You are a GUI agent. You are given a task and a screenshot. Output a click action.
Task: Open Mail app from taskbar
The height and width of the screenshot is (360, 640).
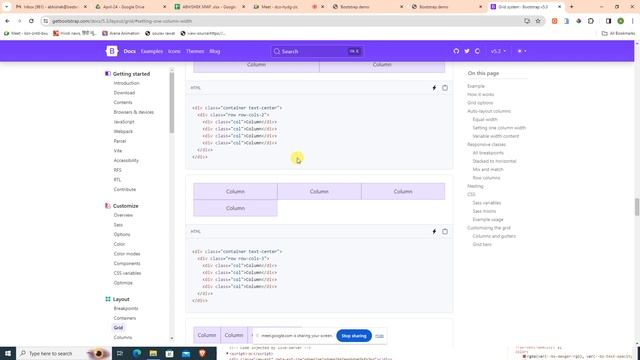[x=186, y=353]
